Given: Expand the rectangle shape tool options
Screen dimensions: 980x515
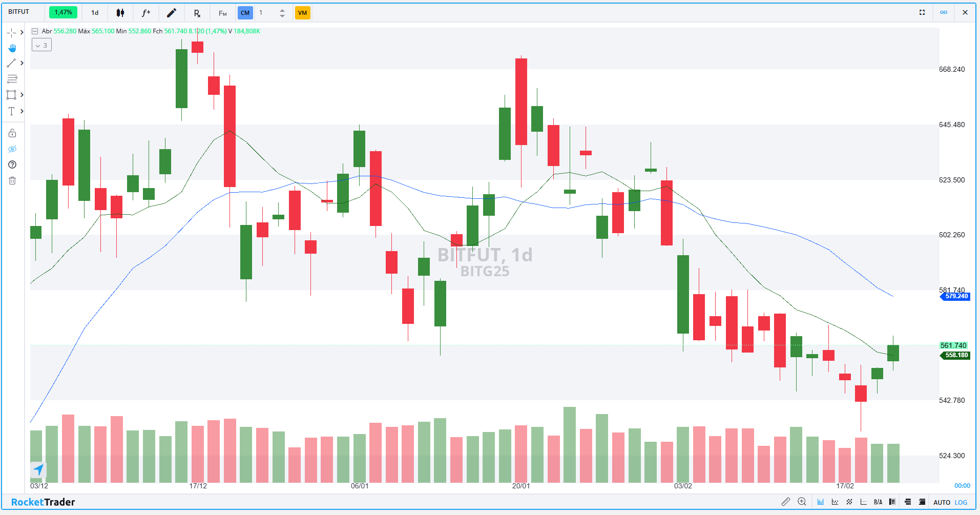Looking at the screenshot, I should (x=22, y=95).
